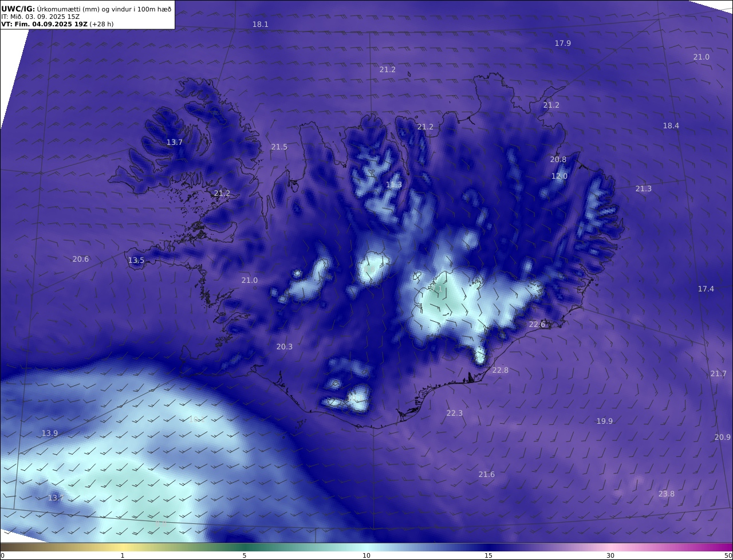Screen dimensions: 733x560
Task: Click the value label 20.9
Action: pyautogui.click(x=722, y=437)
